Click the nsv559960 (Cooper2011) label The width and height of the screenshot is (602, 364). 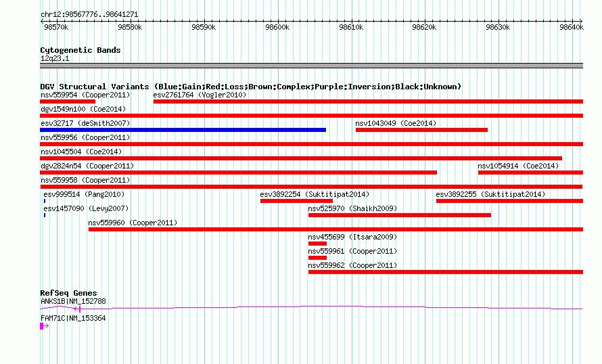(133, 223)
